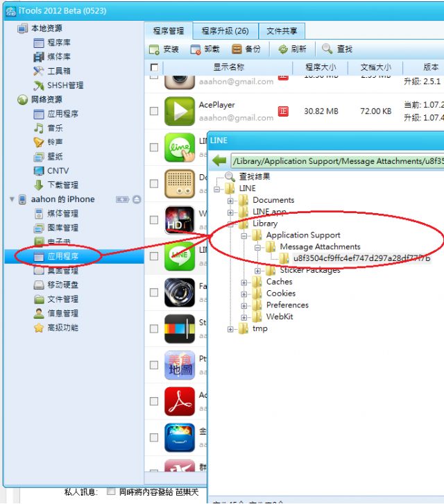This screenshot has width=444, height=504.
Task: Click red 正 badge on AcePlayer row
Action: (x=283, y=111)
